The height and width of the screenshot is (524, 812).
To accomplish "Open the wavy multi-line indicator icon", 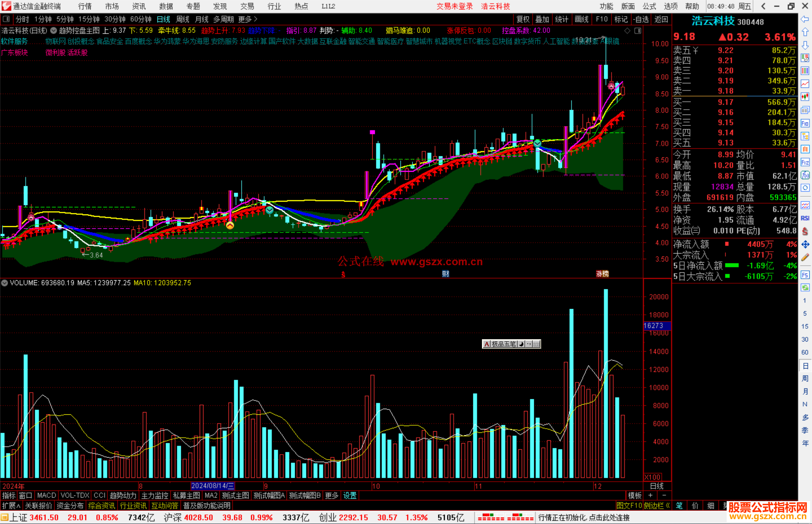I will tap(805, 205).
